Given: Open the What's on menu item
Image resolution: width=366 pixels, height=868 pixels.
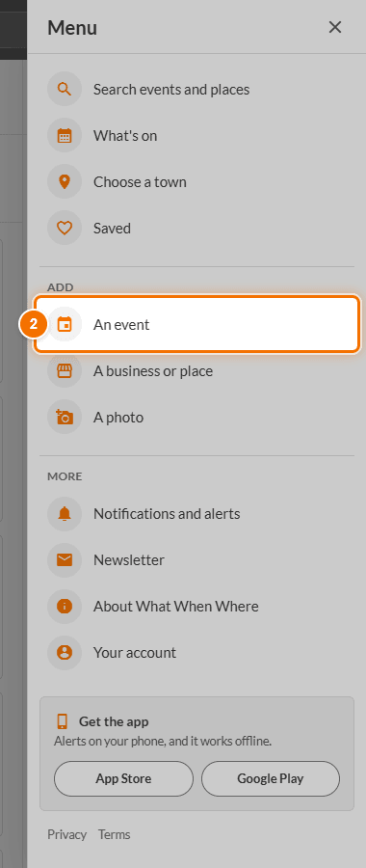Looking at the screenshot, I should click(x=196, y=136).
